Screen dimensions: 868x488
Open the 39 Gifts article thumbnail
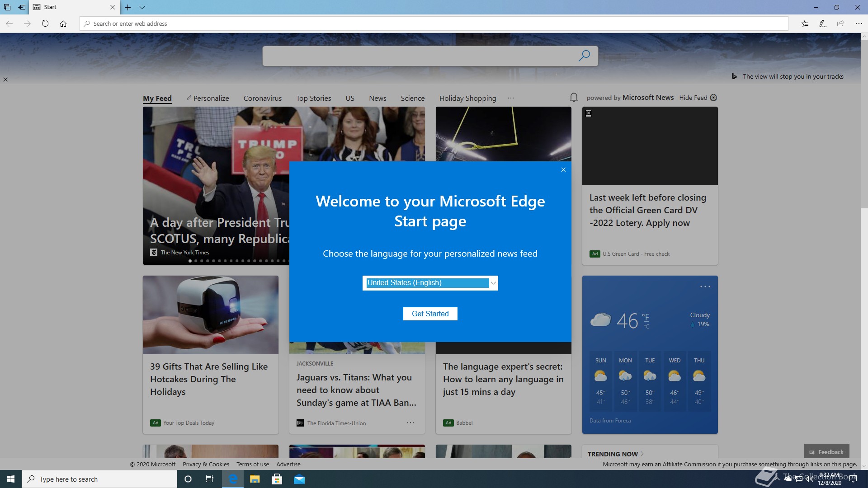click(x=211, y=315)
